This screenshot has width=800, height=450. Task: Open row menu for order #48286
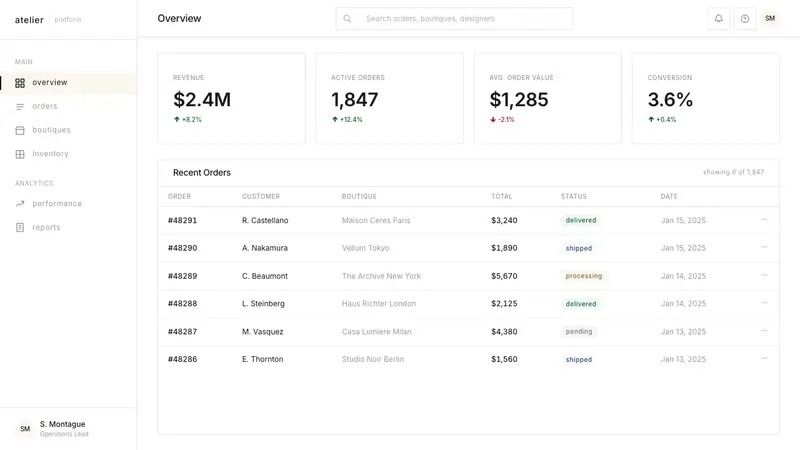pyautogui.click(x=764, y=358)
